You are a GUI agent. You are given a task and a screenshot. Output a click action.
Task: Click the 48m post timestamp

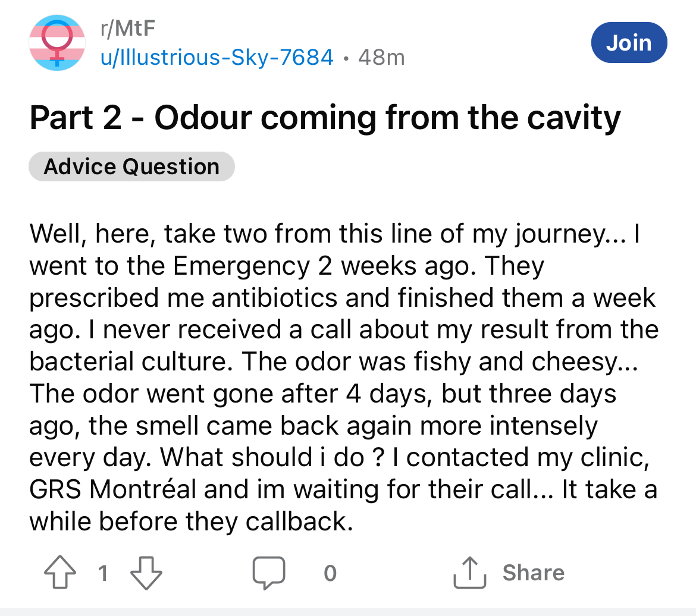382,58
